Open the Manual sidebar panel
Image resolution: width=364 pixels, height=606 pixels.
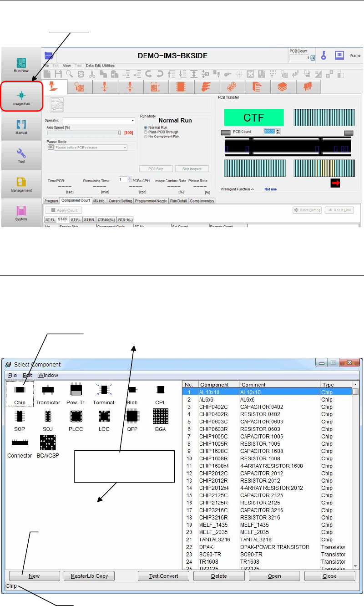(21, 127)
